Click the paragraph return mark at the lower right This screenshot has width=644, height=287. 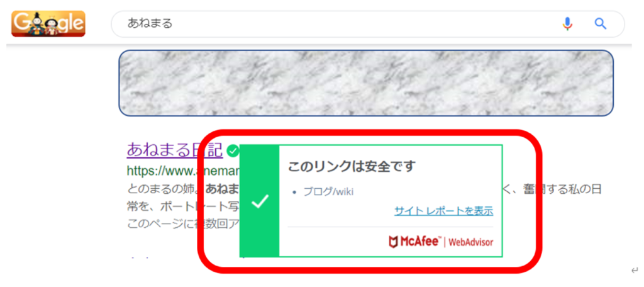pos(635,270)
